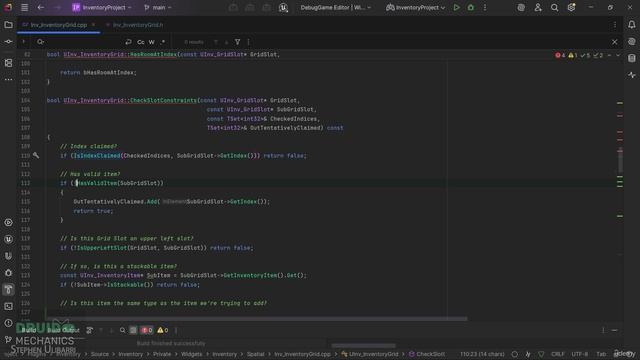This screenshot has width=640, height=360.
Task: Toggle Match Case (Cc) in find bar
Action: click(141, 42)
